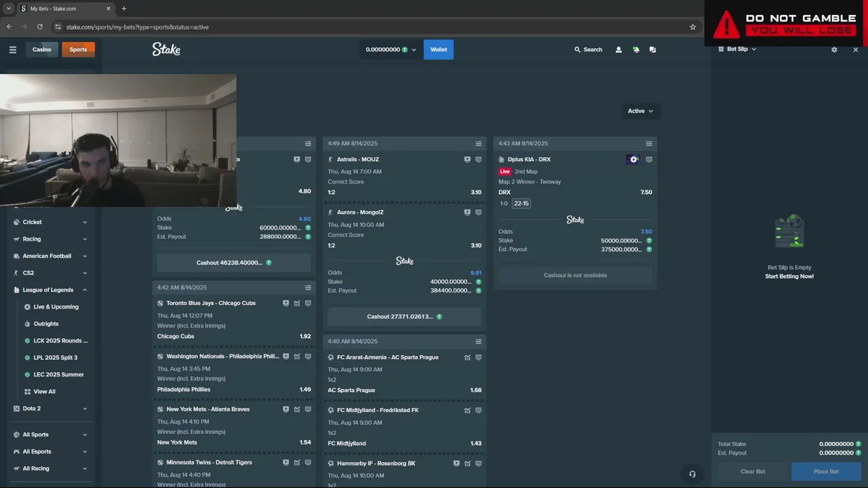Screen dimensions: 868x488
Task: Open stats chart icon for FC Ararat-Armenia match
Action: tap(467, 357)
